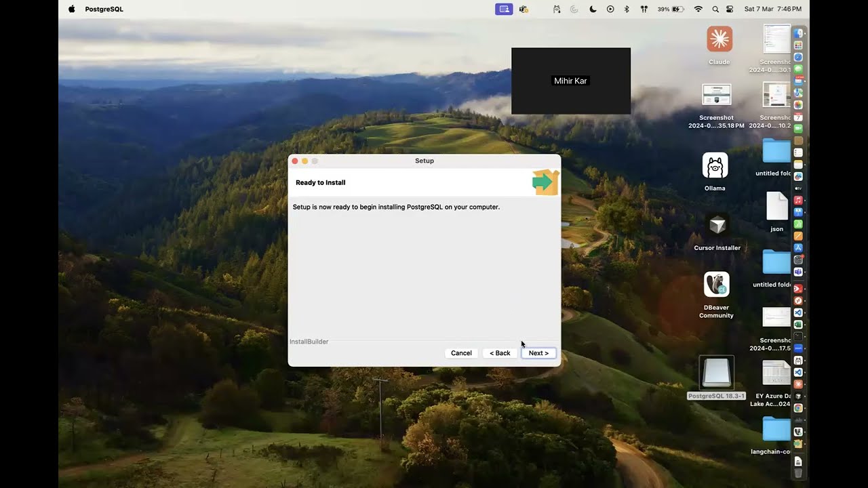The image size is (868, 488).
Task: Select the json file on desktop
Action: point(777,206)
